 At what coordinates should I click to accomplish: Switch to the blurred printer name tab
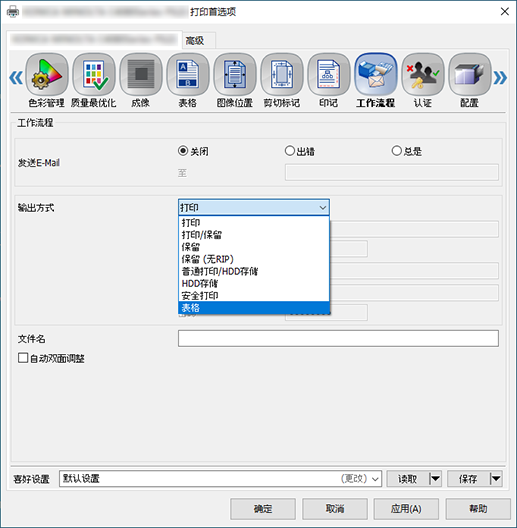(94, 40)
